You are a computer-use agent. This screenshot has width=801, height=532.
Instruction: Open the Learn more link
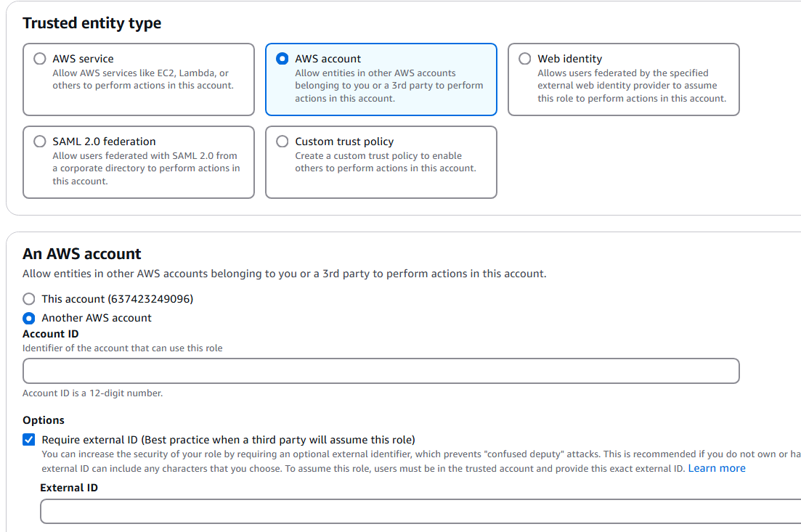[716, 468]
